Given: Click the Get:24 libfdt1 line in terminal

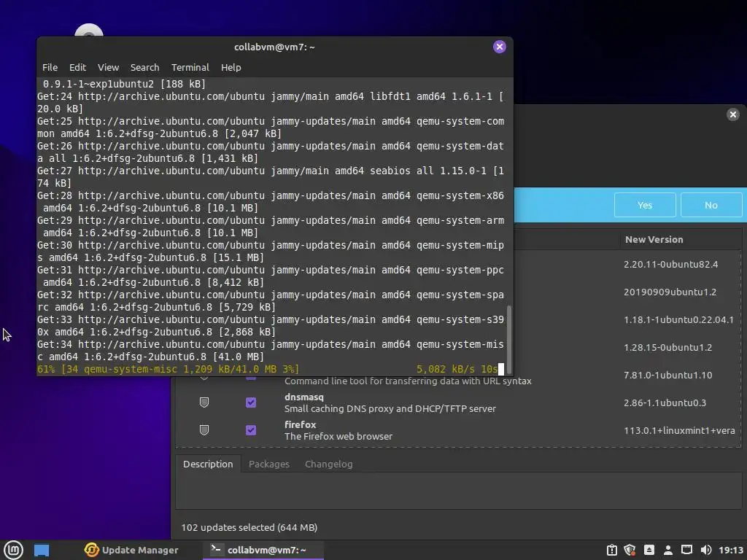Looking at the screenshot, I should (271, 103).
